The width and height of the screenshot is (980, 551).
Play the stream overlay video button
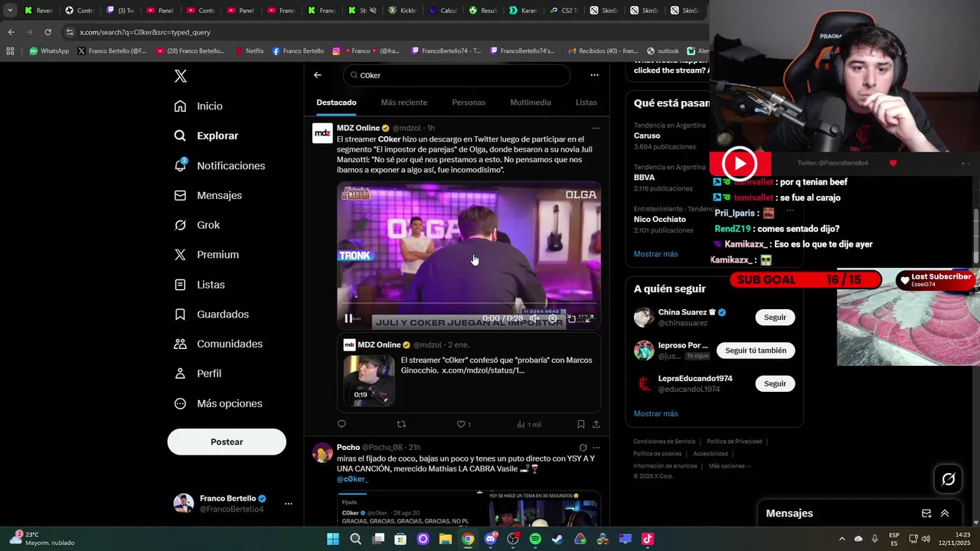click(x=739, y=163)
